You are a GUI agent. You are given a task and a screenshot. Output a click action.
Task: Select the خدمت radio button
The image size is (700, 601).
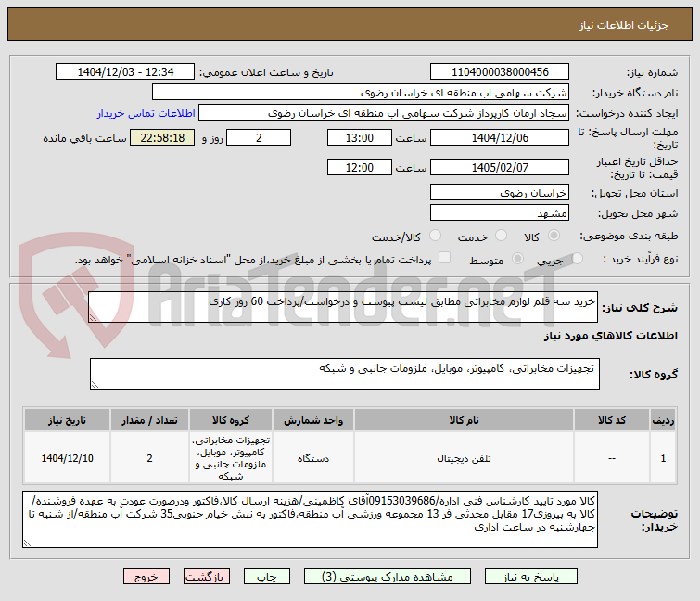(501, 236)
